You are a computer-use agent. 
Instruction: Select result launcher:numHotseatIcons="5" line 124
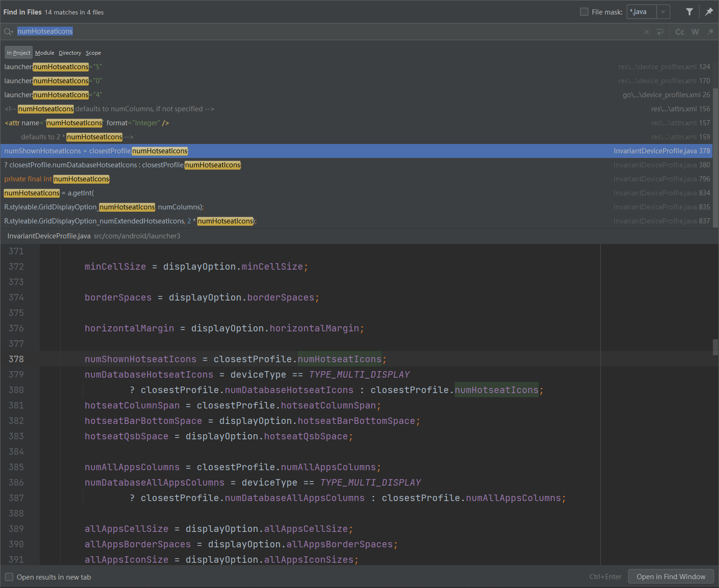(356, 67)
